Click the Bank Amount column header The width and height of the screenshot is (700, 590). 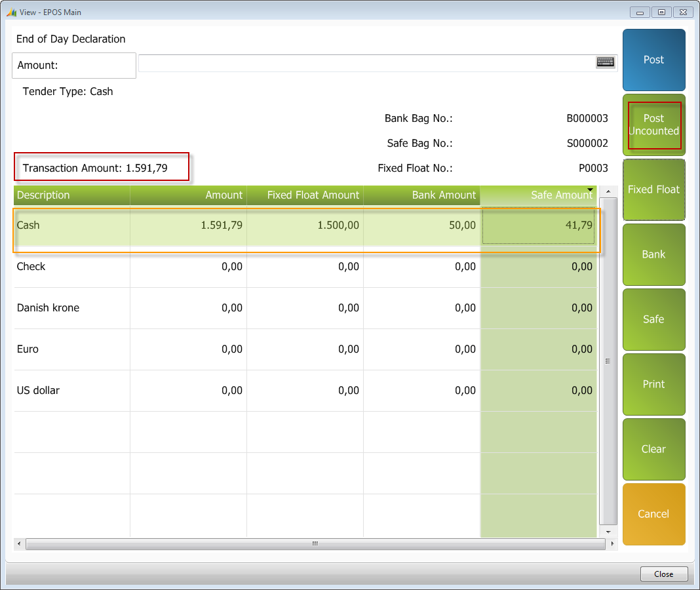coord(421,195)
